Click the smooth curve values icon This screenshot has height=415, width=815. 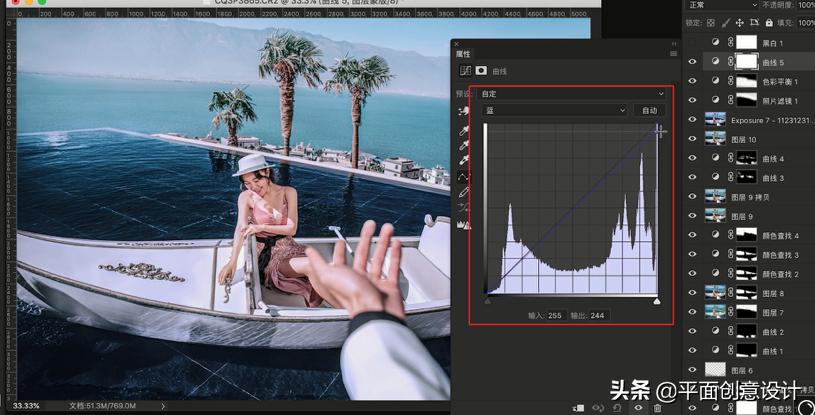(x=464, y=208)
